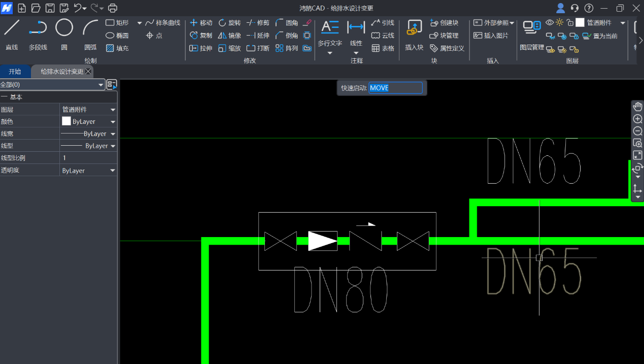Select the 给排水设计变更 document tab
Viewport: 644px width, 364px height.
[x=62, y=72]
